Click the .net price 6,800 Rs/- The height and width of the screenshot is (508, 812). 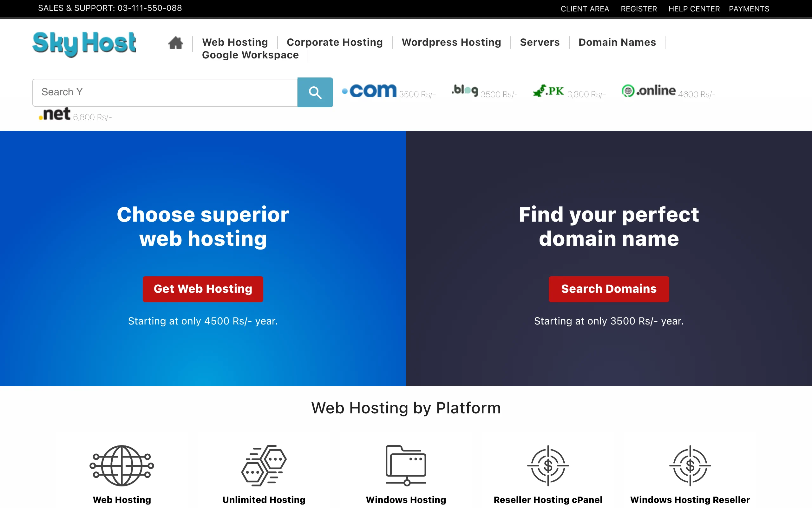pos(92,117)
